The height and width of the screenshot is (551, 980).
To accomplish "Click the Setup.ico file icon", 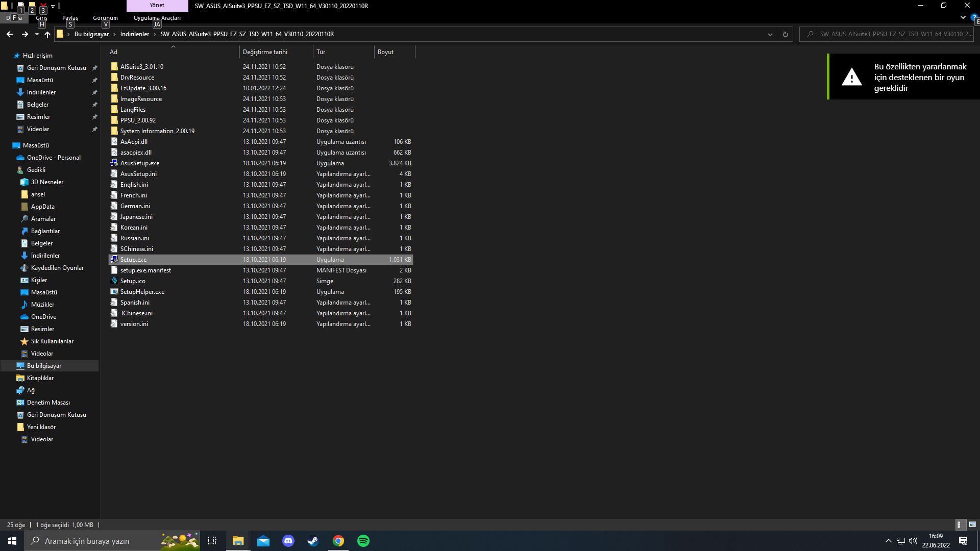I will click(x=114, y=281).
